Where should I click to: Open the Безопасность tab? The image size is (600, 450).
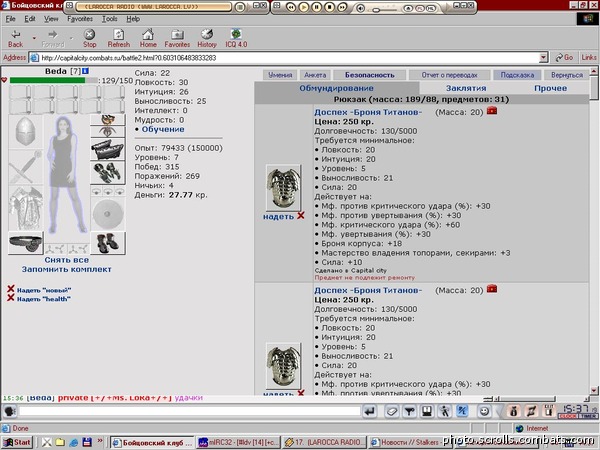(370, 75)
